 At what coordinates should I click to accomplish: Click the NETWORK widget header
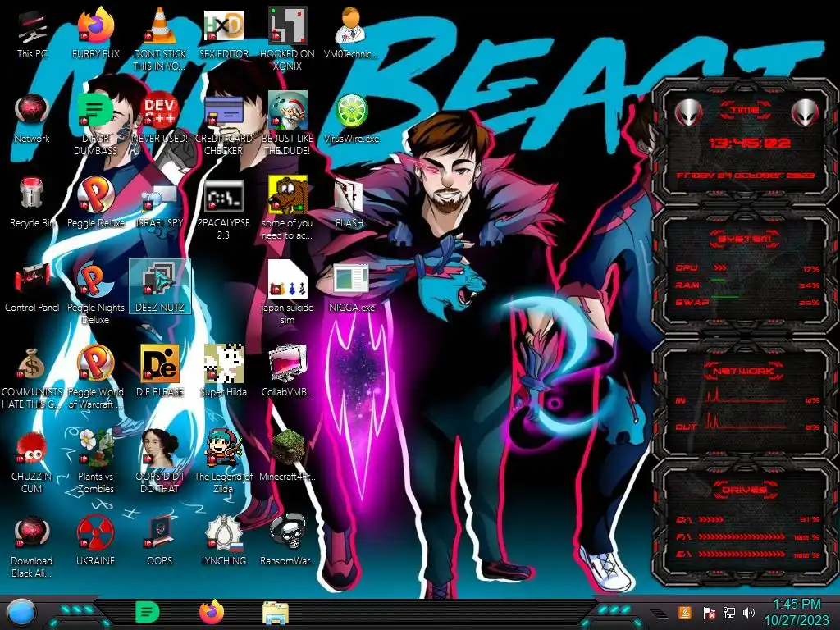pos(744,371)
